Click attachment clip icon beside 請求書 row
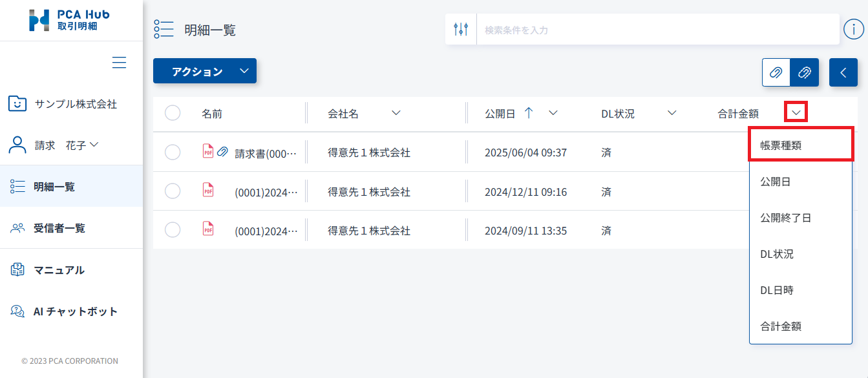This screenshot has height=378, width=868. (222, 152)
